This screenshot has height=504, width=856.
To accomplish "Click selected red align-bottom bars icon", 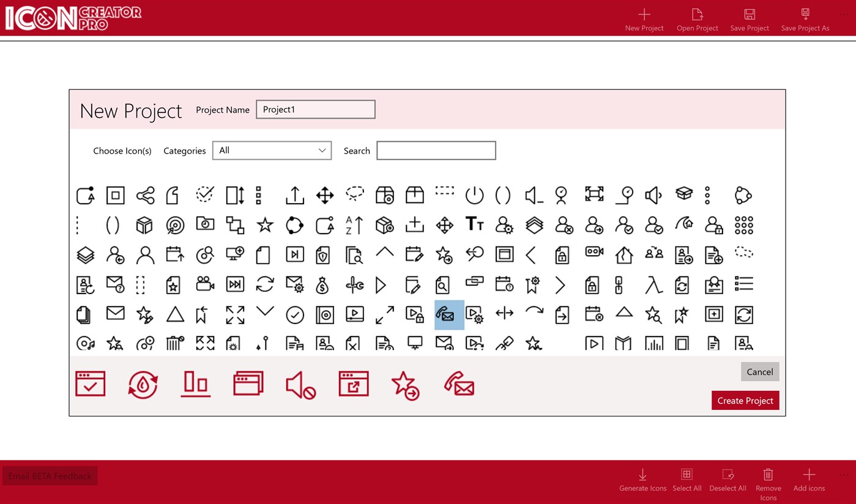I will click(x=196, y=384).
